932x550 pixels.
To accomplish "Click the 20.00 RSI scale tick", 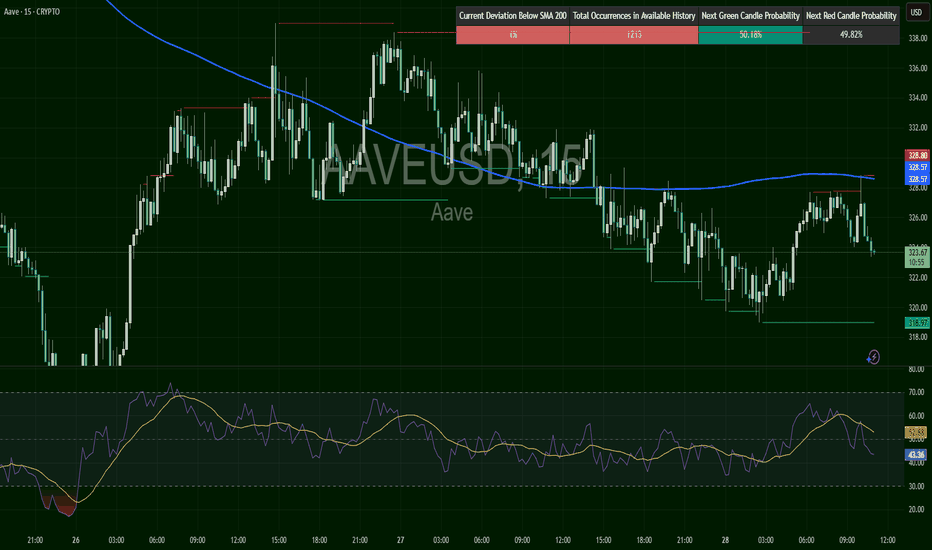I will click(916, 510).
